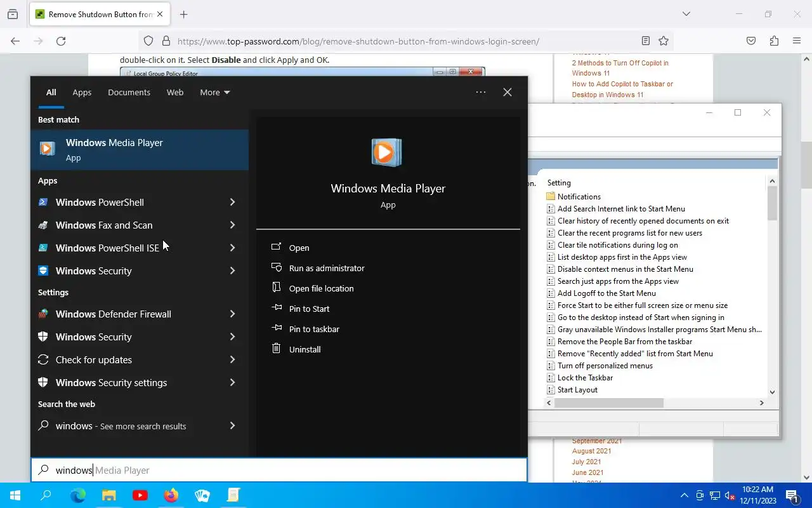Viewport: 812px width, 508px height.
Task: Open search panel options (three dots)
Action: [x=481, y=92]
